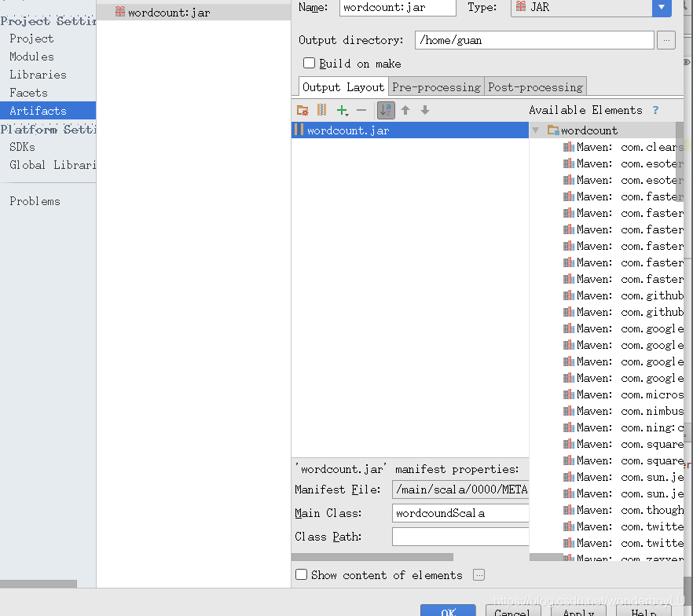Click the JAR icon inside the Type selector
This screenshot has height=616, width=693.
click(519, 8)
